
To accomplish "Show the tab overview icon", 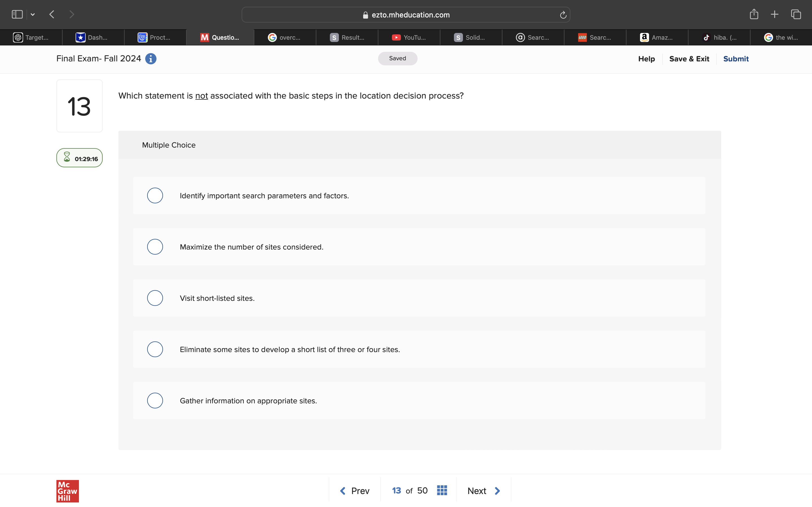I will coord(796,14).
